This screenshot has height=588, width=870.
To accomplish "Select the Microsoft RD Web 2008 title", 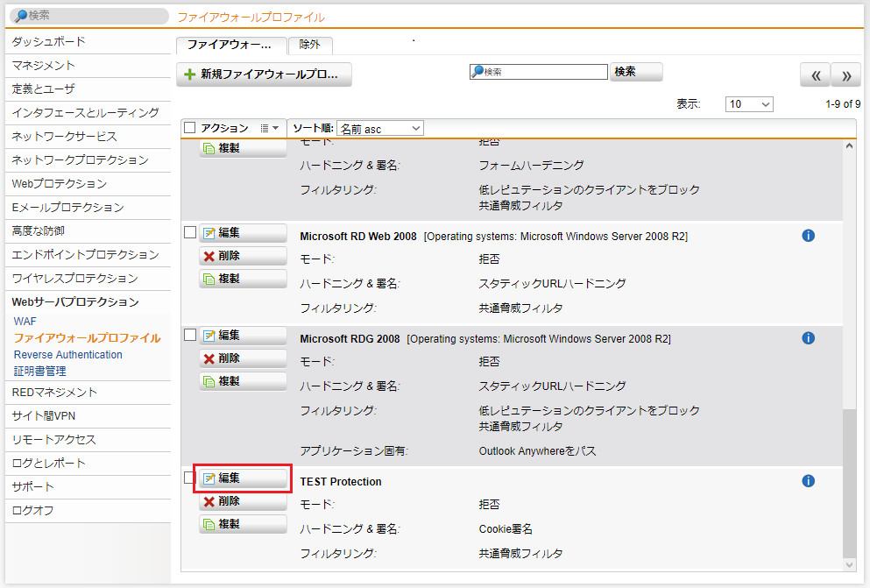I will (358, 237).
